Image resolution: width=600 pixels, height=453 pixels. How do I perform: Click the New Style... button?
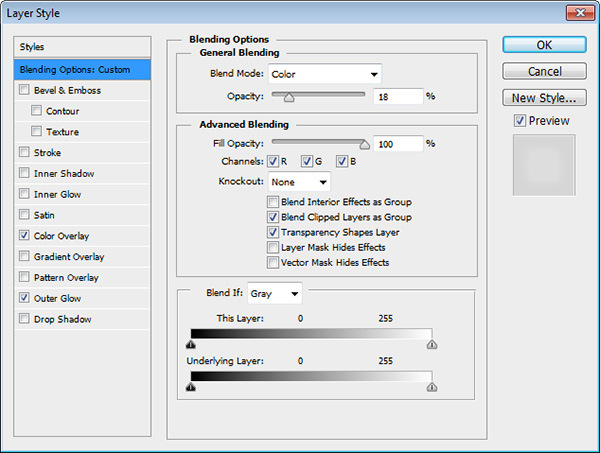[544, 98]
